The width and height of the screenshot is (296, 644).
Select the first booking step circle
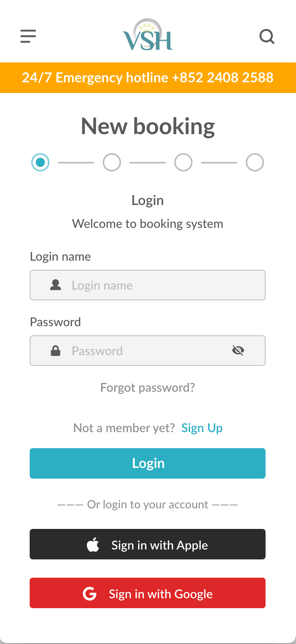click(x=40, y=162)
